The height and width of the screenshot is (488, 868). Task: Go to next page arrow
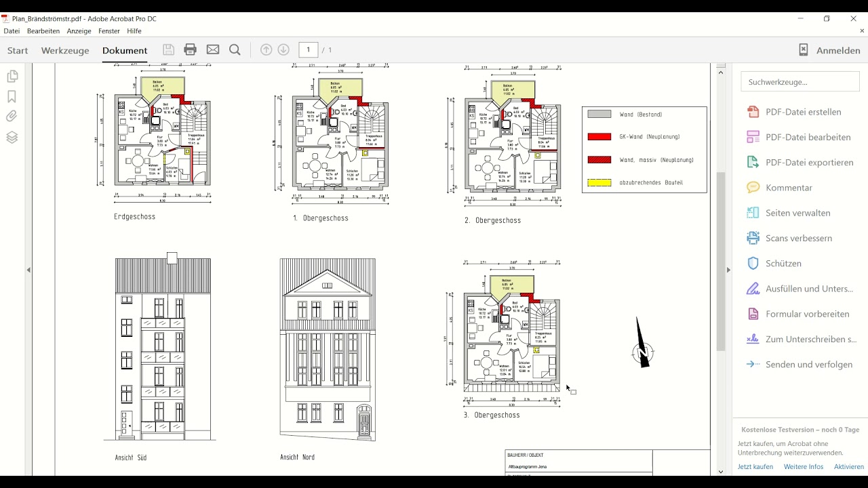pyautogui.click(x=284, y=49)
